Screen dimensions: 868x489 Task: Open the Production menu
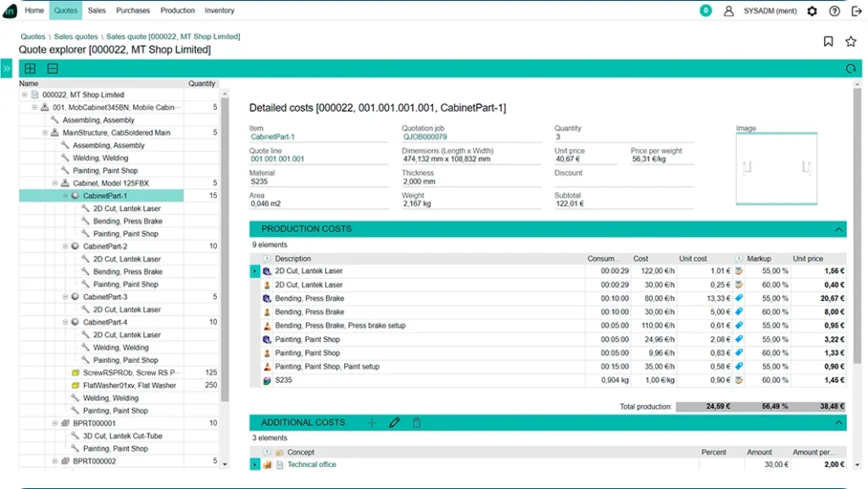(177, 11)
